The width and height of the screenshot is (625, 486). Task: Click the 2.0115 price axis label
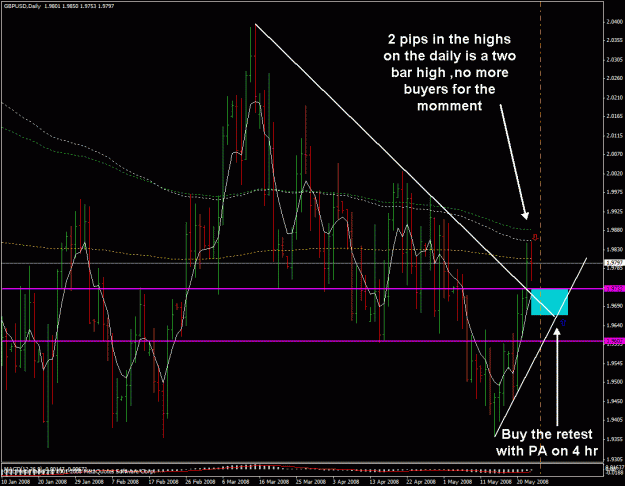[614, 136]
